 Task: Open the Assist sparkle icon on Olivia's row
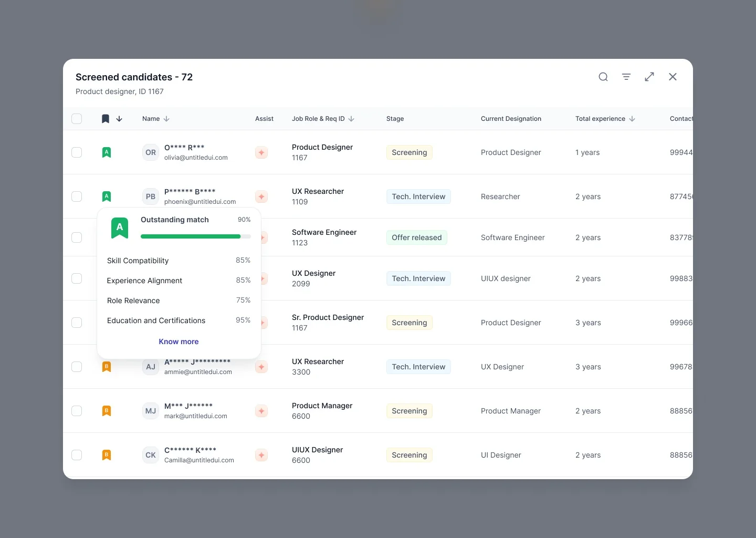coord(261,152)
